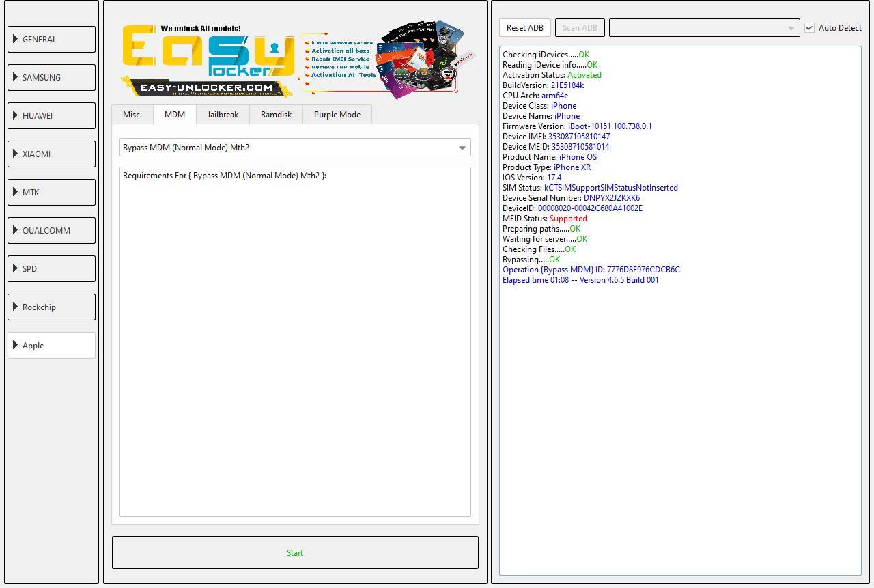This screenshot has width=874, height=588.
Task: Expand the MTK category
Action: tap(51, 192)
